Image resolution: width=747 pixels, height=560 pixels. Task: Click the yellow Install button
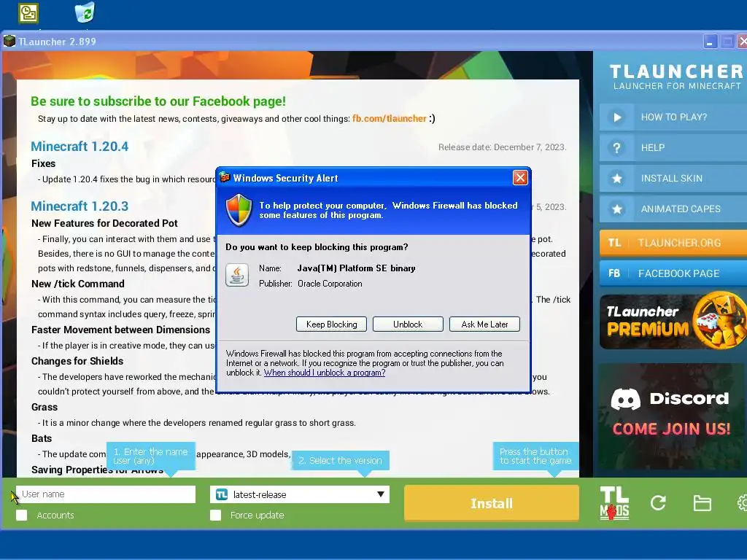pos(492,503)
